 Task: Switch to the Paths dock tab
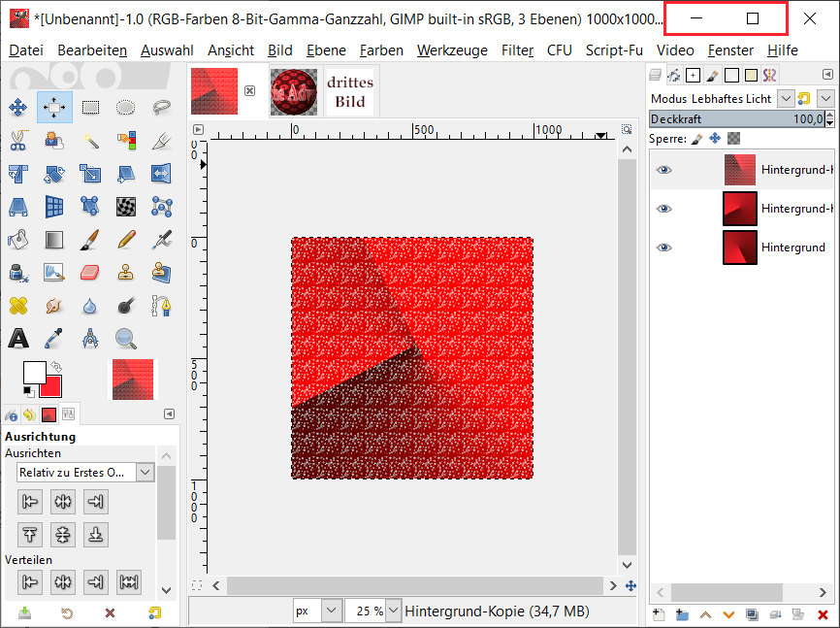pos(673,75)
